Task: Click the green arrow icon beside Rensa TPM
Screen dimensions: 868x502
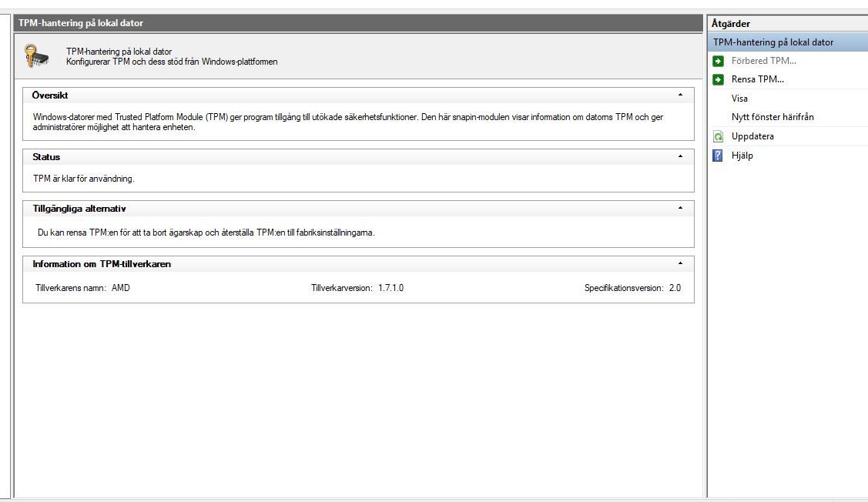Action: click(718, 79)
